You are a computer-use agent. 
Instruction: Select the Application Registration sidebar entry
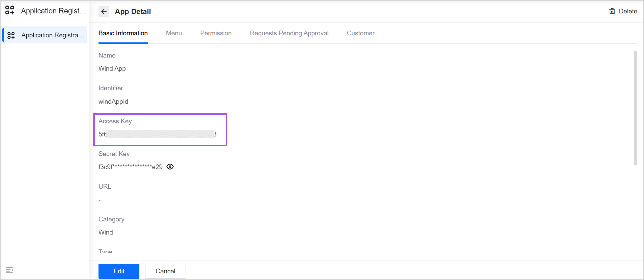tap(53, 35)
